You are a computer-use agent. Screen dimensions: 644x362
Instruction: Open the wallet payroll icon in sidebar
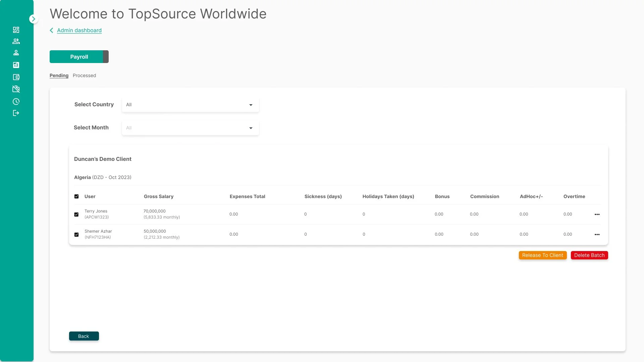point(16,77)
